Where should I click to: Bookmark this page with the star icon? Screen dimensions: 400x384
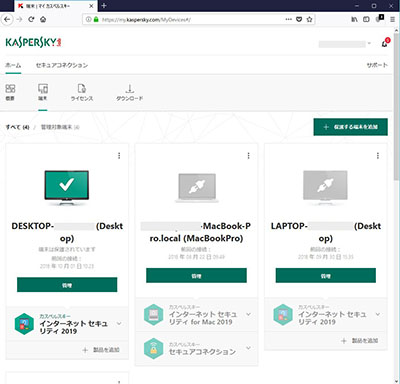pos(309,19)
